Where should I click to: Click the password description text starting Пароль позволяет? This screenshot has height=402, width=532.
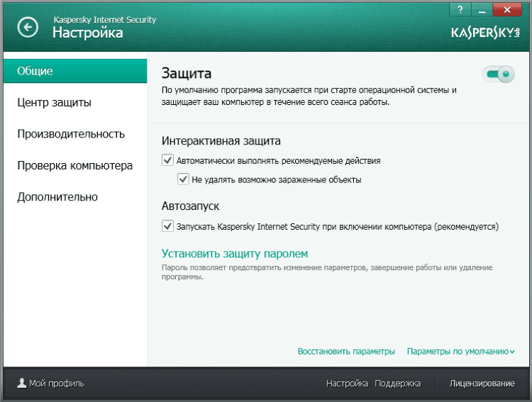(x=327, y=272)
